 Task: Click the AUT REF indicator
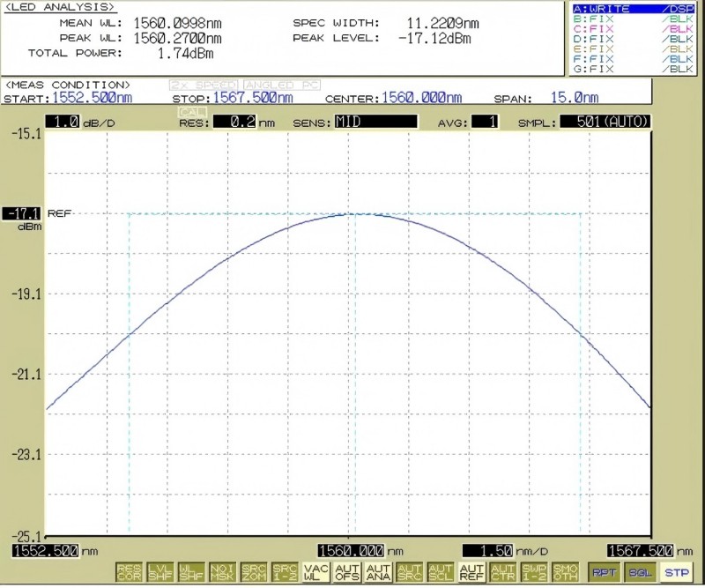pyautogui.click(x=471, y=572)
